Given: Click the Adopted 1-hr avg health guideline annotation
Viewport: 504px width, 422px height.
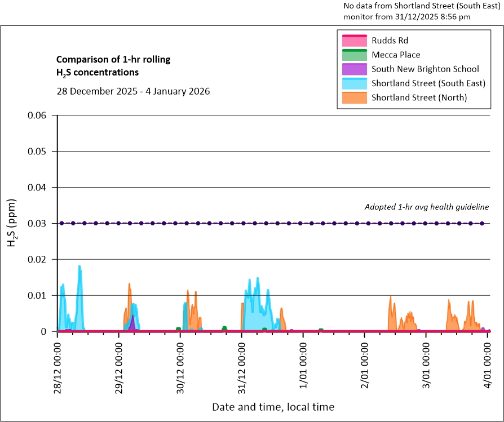Looking at the screenshot, I should coord(427,207).
